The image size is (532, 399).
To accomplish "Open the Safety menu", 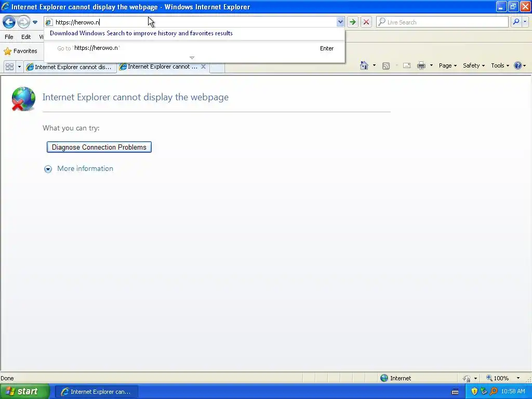I will pyautogui.click(x=474, y=65).
